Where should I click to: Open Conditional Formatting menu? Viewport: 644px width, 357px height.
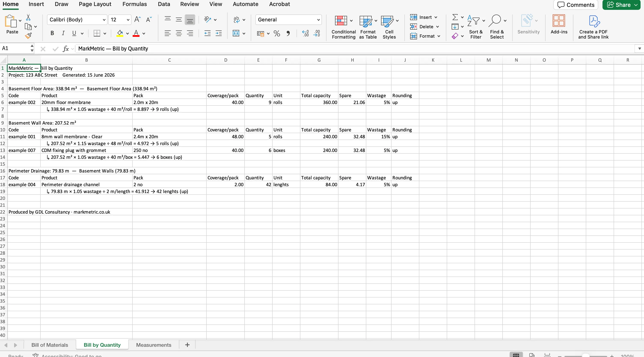(x=343, y=27)
